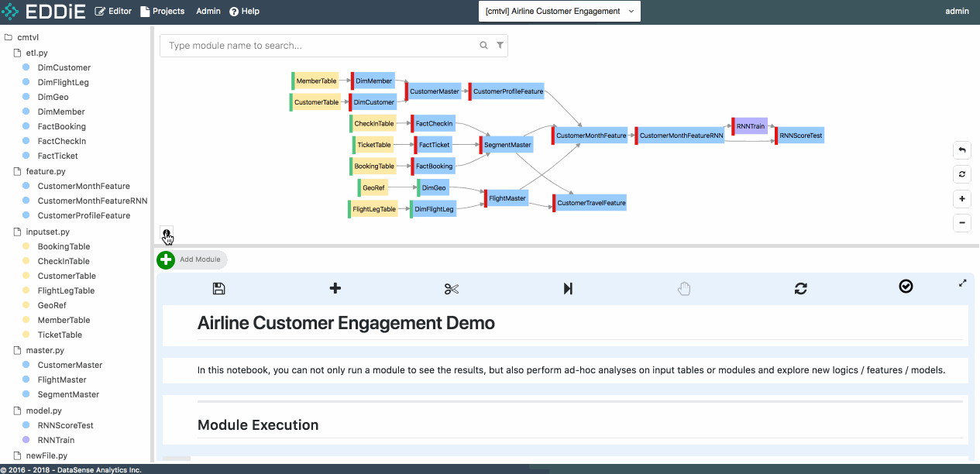Click the scissors cut cell icon
The height and width of the screenshot is (474, 980).
(x=452, y=289)
